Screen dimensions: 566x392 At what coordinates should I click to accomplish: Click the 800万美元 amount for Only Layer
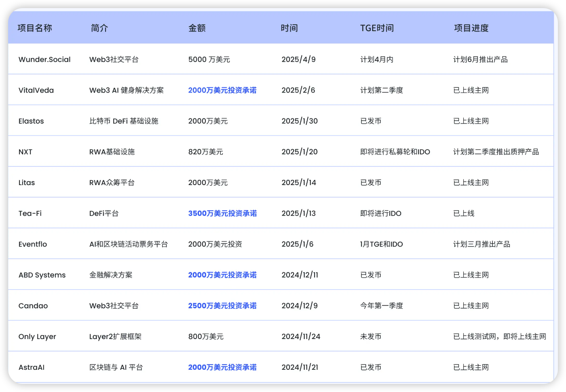pyautogui.click(x=206, y=337)
